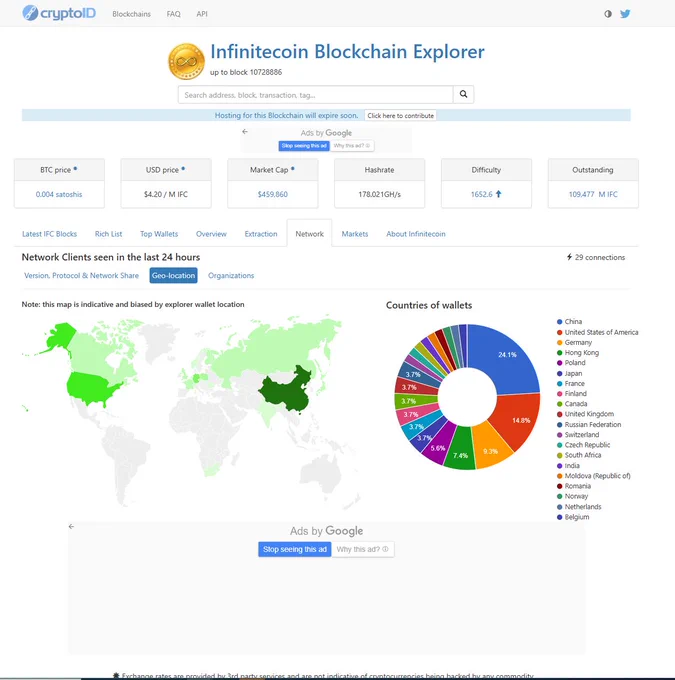Switch to the Markets tab

coord(355,234)
